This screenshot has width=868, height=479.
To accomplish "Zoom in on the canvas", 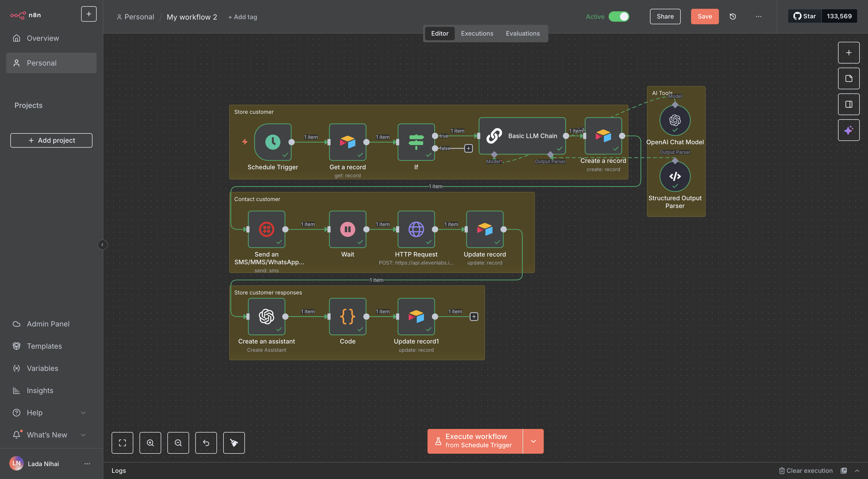I will point(150,443).
